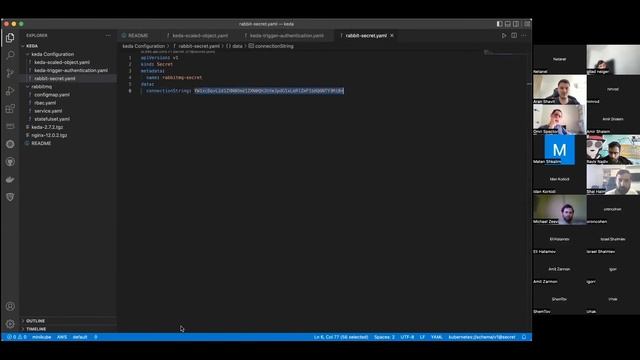Open the Extensions view
Image resolution: width=640 pixels, height=360 pixels.
tap(10, 109)
